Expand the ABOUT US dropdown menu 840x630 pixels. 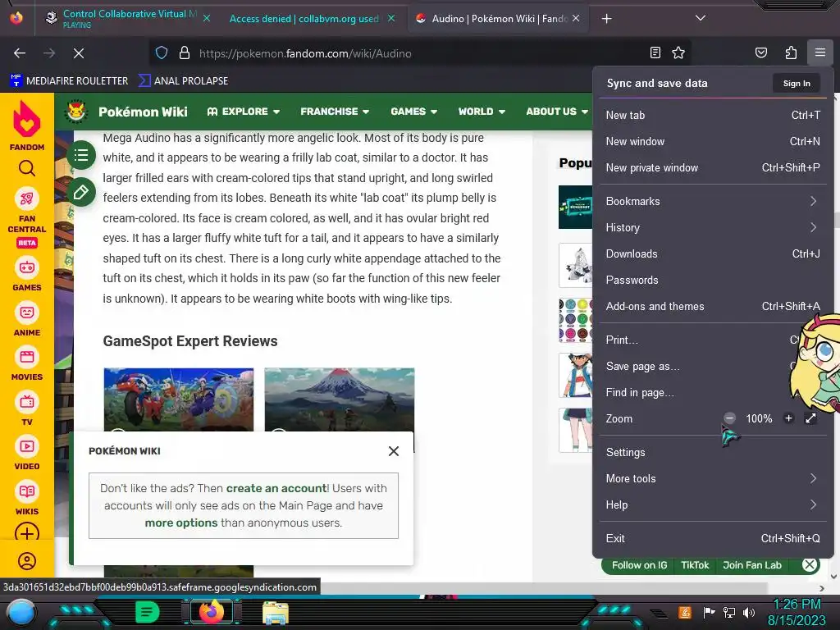557,112
